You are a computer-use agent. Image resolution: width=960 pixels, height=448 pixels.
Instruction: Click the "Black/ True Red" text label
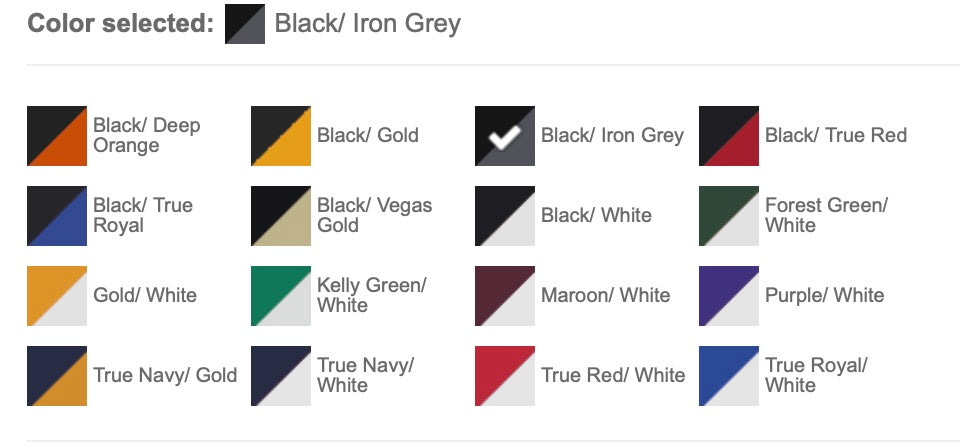(836, 136)
